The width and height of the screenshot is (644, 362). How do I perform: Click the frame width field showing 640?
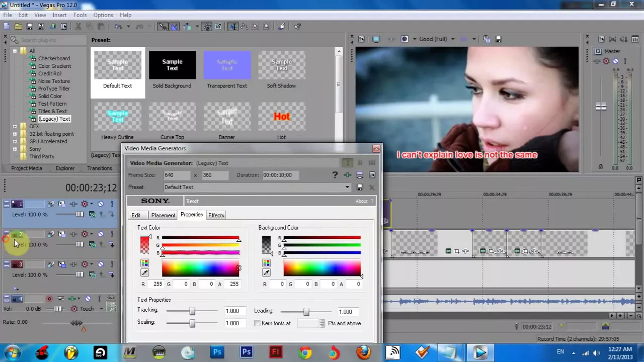point(177,175)
